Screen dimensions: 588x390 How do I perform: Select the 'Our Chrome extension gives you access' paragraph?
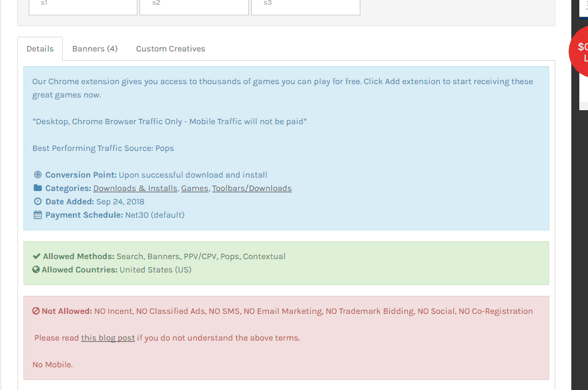point(283,88)
